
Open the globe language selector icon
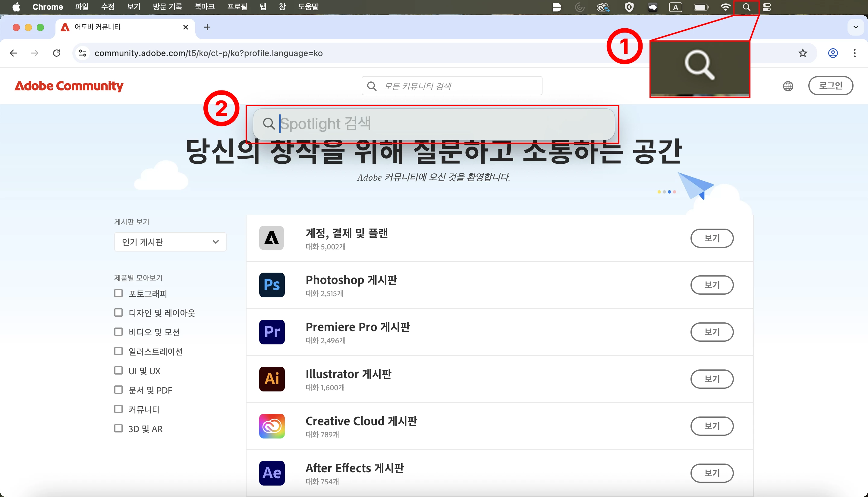click(x=788, y=86)
